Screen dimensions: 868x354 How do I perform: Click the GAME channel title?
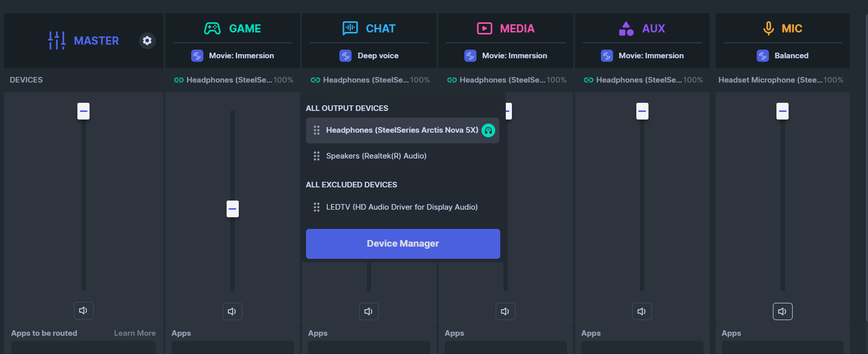(x=245, y=28)
